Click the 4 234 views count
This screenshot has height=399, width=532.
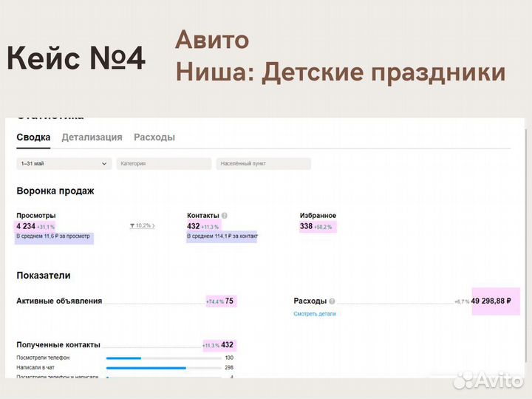24,226
